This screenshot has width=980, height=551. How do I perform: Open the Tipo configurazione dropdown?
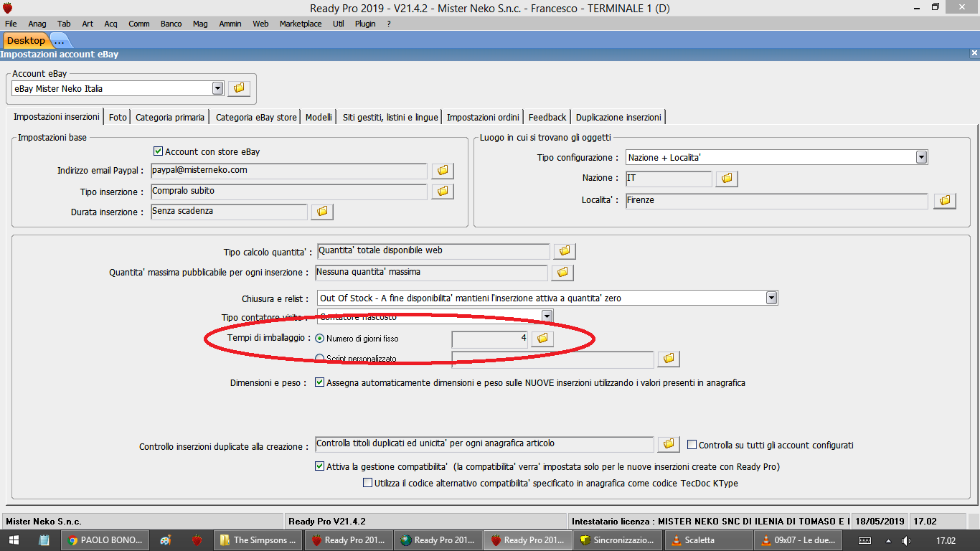point(922,157)
